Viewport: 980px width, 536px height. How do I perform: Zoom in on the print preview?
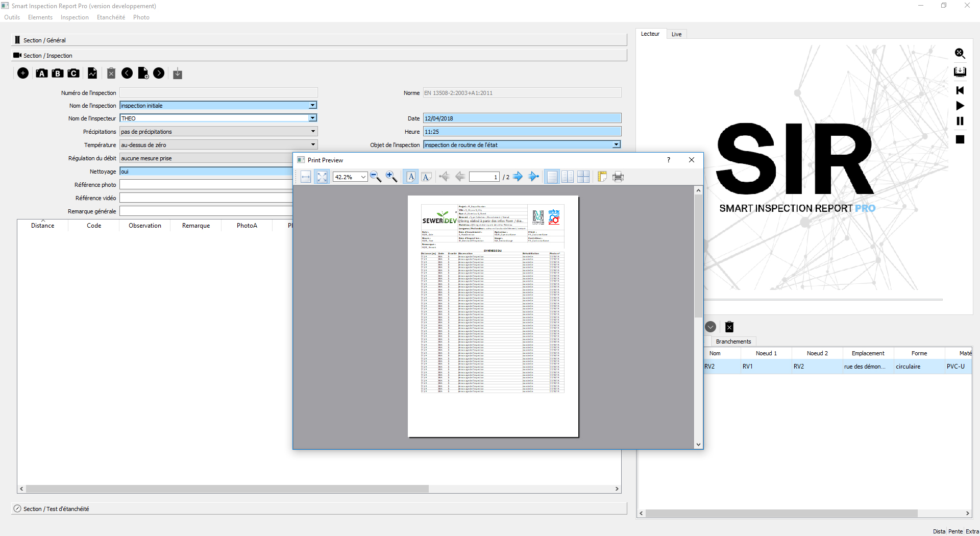click(x=391, y=177)
